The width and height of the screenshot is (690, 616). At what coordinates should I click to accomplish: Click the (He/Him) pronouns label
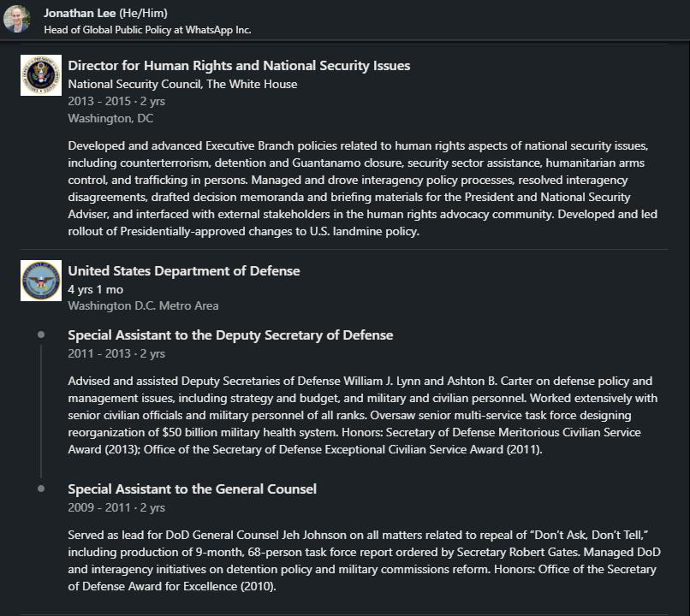click(146, 13)
